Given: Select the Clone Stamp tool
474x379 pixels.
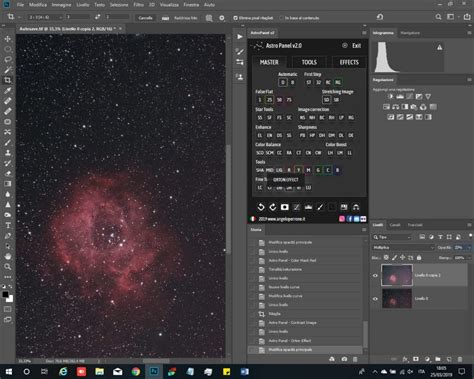Looking at the screenshot, I should [x=7, y=153].
